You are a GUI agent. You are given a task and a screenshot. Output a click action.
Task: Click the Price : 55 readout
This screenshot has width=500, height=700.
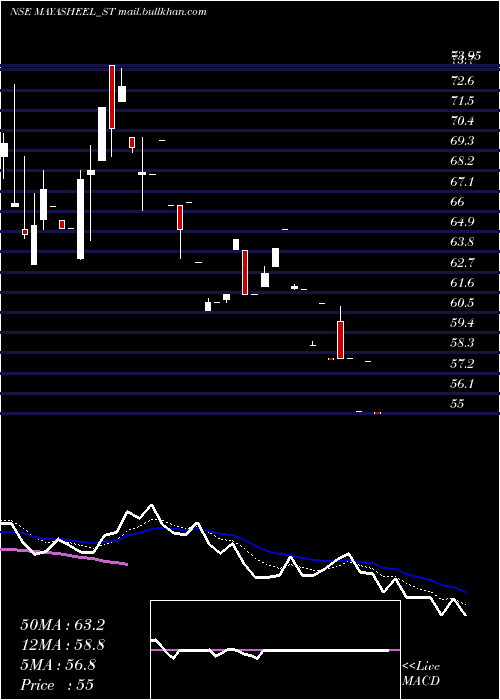(57, 684)
